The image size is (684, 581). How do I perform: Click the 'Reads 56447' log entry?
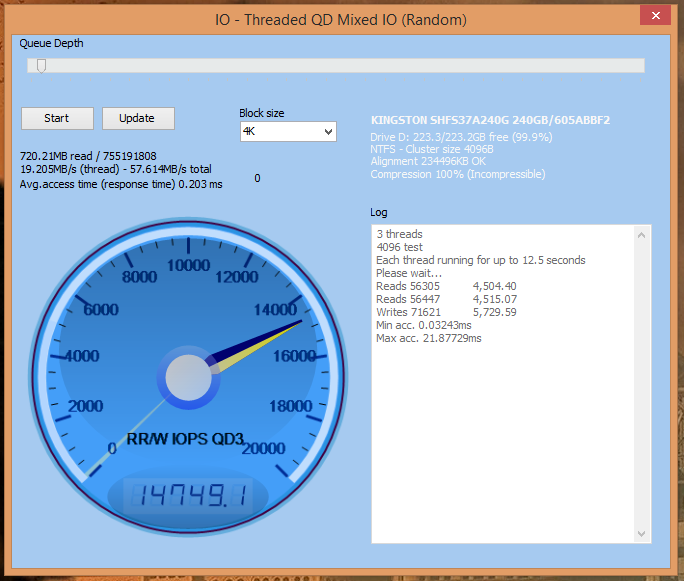pyautogui.click(x=408, y=299)
